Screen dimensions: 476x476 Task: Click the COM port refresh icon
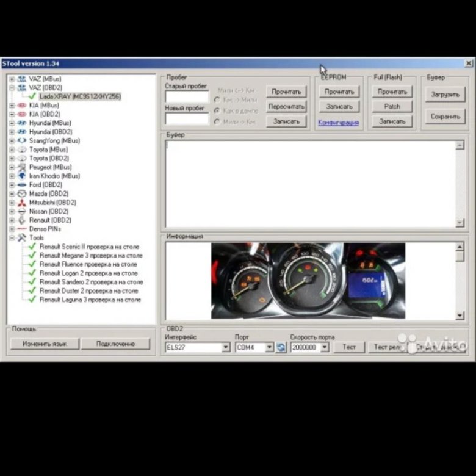coord(281,347)
